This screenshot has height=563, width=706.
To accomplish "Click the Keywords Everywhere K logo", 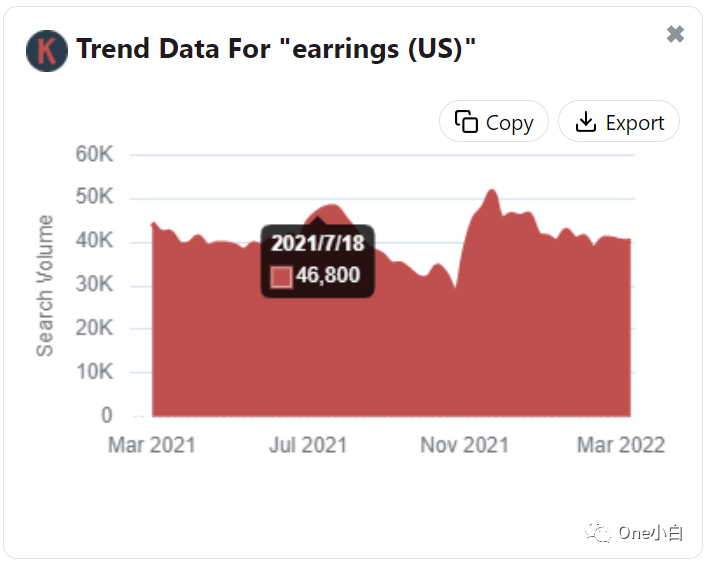I will tap(46, 50).
